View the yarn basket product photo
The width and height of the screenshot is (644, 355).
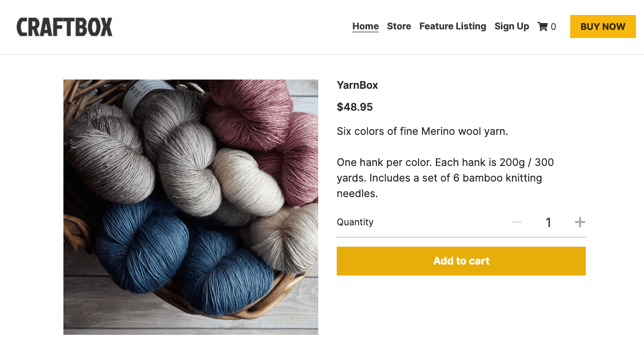pyautogui.click(x=190, y=207)
